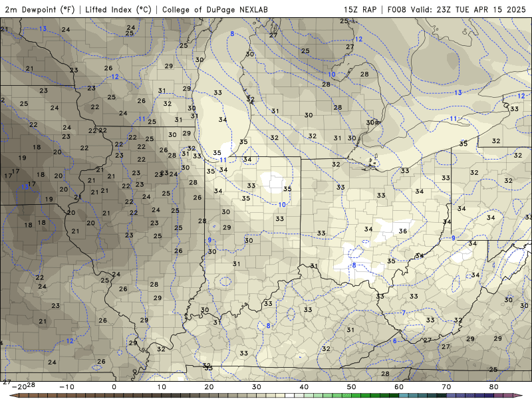Click the blue 7 lifted index contour label

pos(404,313)
